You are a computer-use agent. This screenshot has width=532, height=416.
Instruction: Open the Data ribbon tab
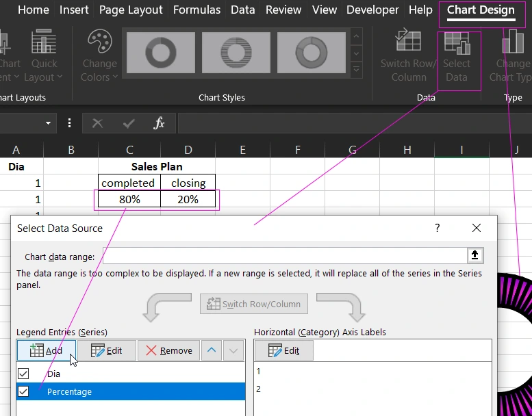point(242,10)
